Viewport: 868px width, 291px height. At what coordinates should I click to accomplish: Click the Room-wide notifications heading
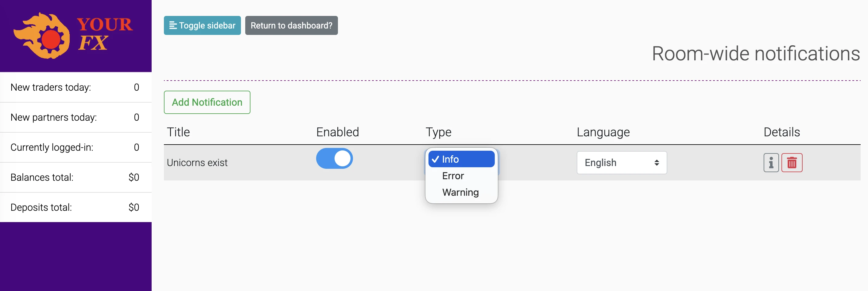(755, 54)
